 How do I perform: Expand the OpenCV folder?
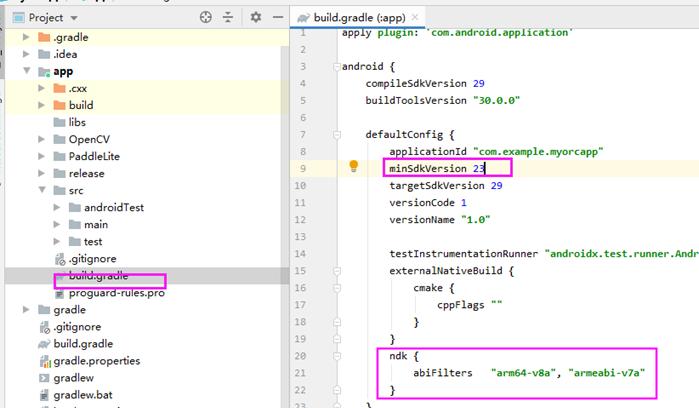(x=41, y=139)
